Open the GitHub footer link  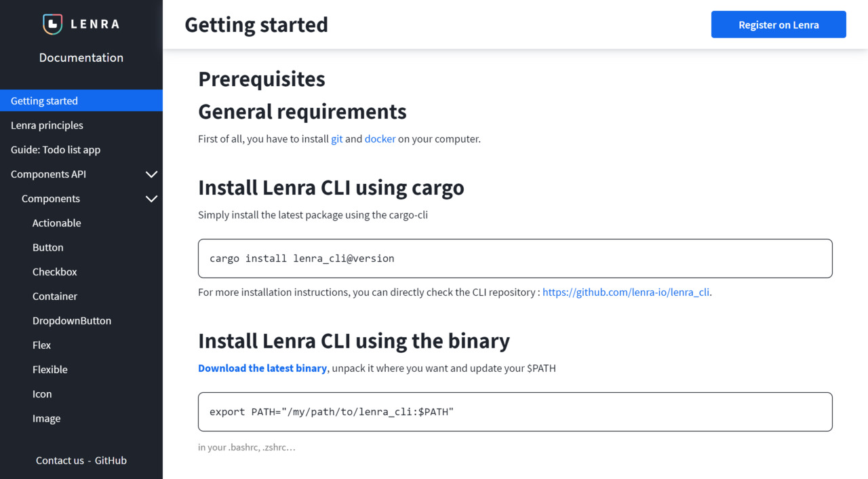(x=111, y=460)
